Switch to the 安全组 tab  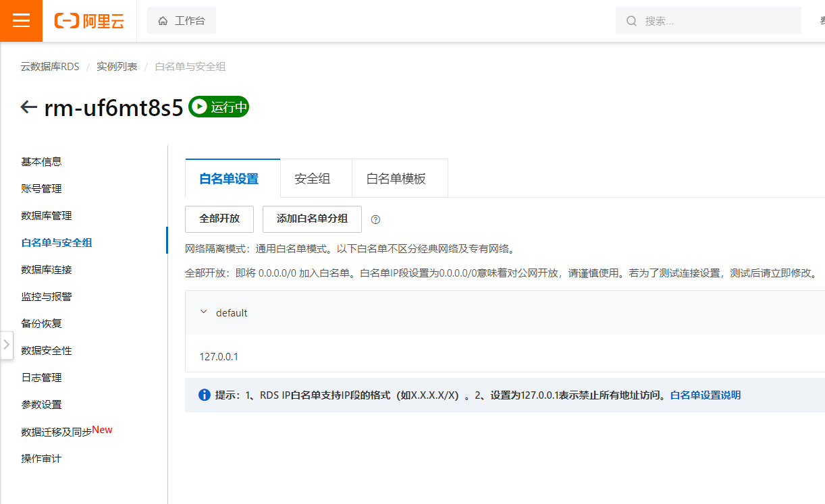[312, 179]
